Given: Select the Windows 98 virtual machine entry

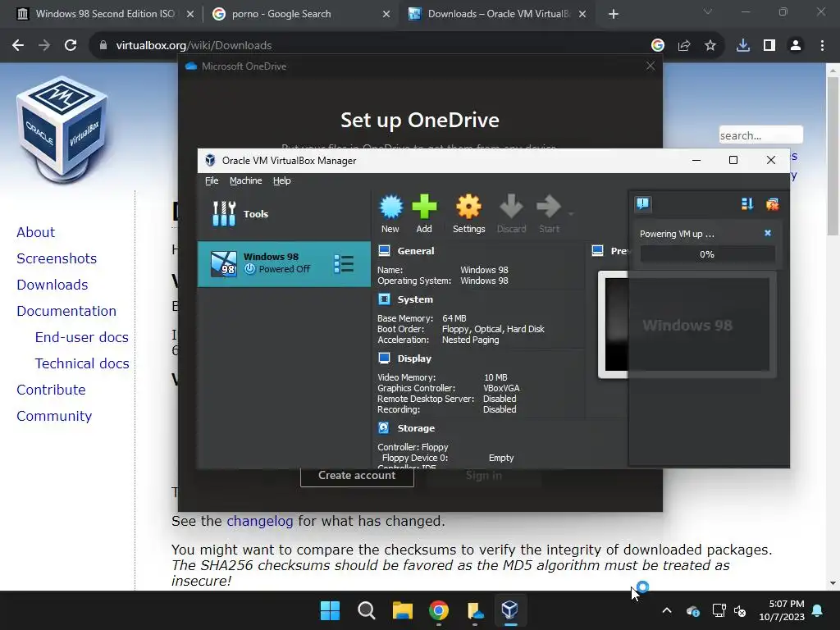Looking at the screenshot, I should click(284, 263).
